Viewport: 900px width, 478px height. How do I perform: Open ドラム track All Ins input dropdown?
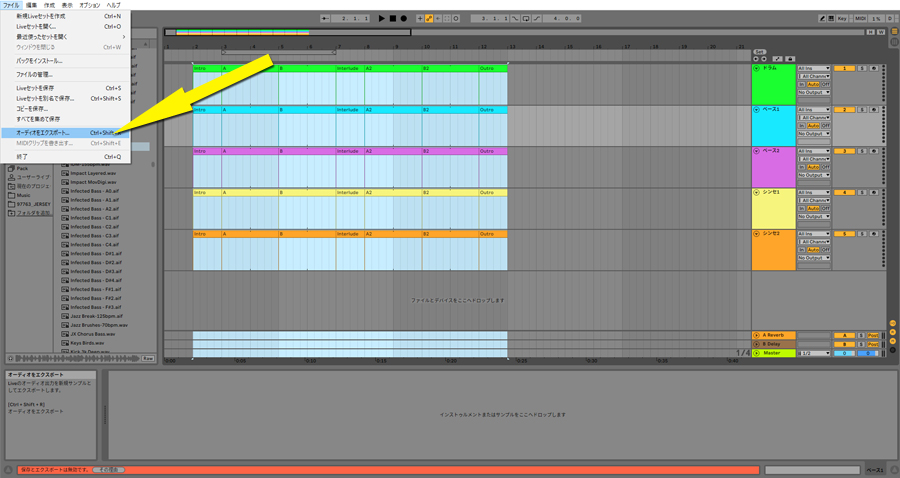coord(814,68)
